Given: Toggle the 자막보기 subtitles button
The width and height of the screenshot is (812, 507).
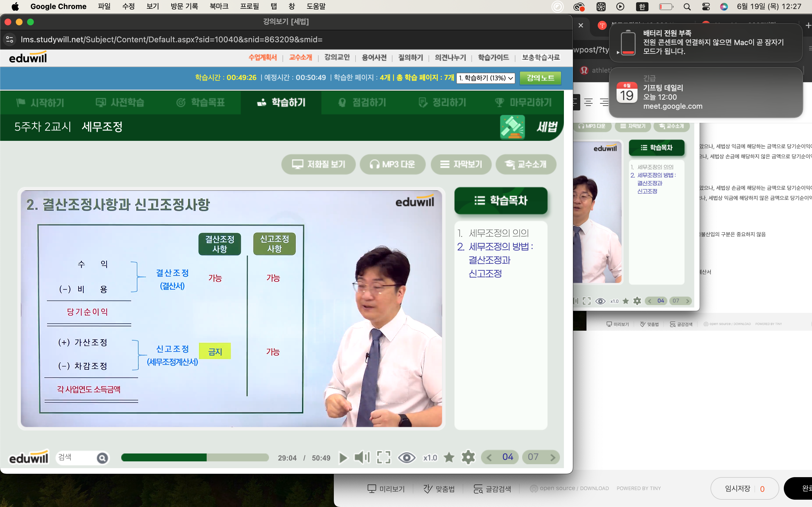Looking at the screenshot, I should coord(461,164).
